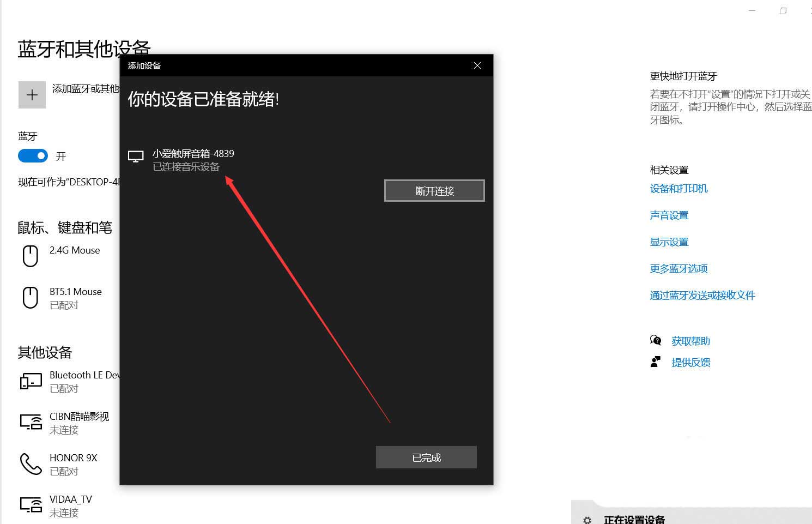812x524 pixels.
Task: Select the BT5.1 Mouse icon
Action: pyautogui.click(x=30, y=297)
